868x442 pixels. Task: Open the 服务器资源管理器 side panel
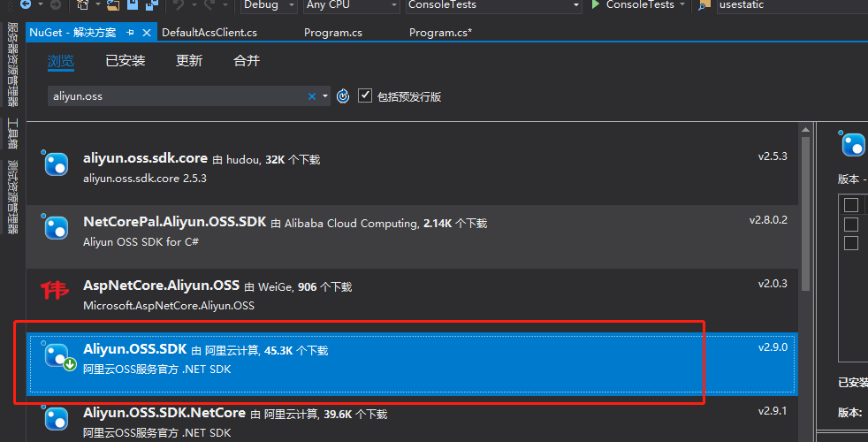click(12, 65)
